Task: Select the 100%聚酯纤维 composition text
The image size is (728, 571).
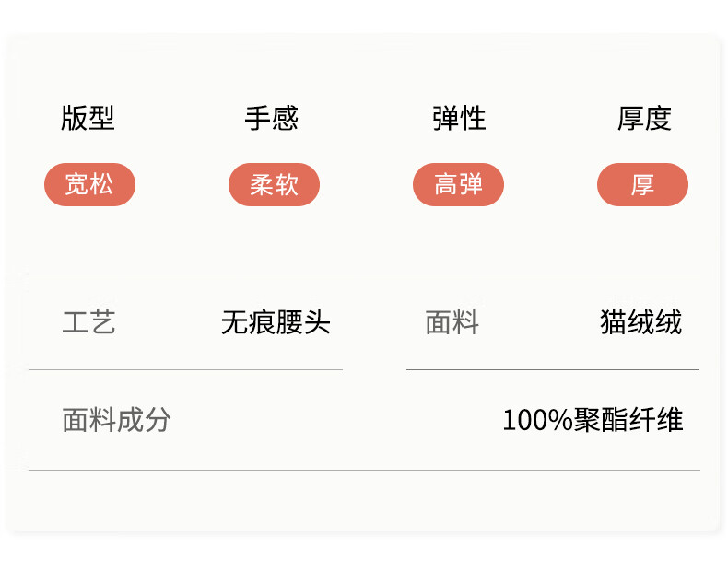Action: tap(593, 420)
